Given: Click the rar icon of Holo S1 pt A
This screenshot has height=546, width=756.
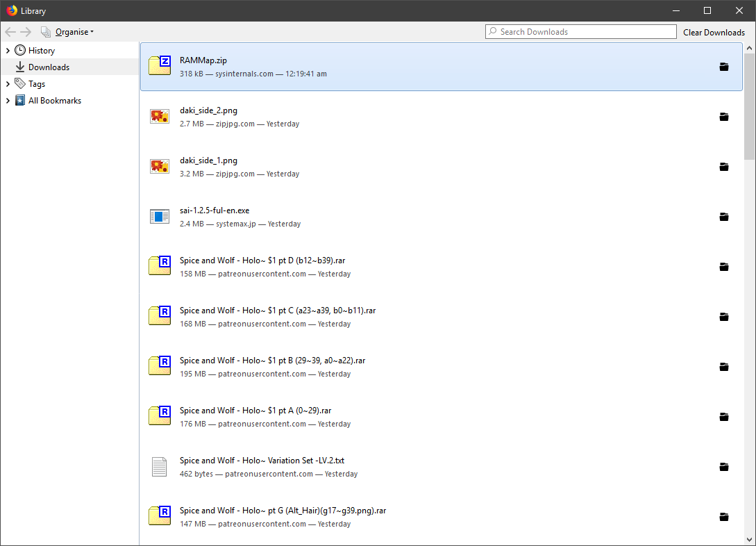Looking at the screenshot, I should (x=160, y=416).
